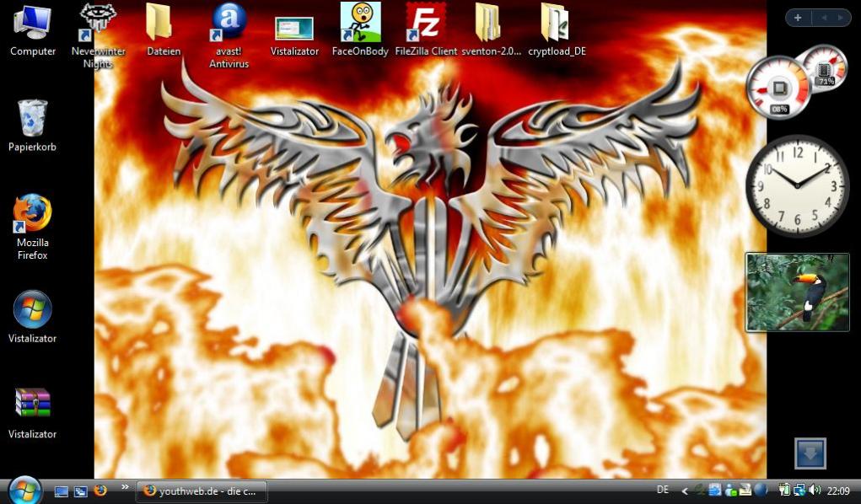Image resolution: width=861 pixels, height=504 pixels.
Task: Open the Neverwinter Nights shortcut
Action: click(98, 23)
